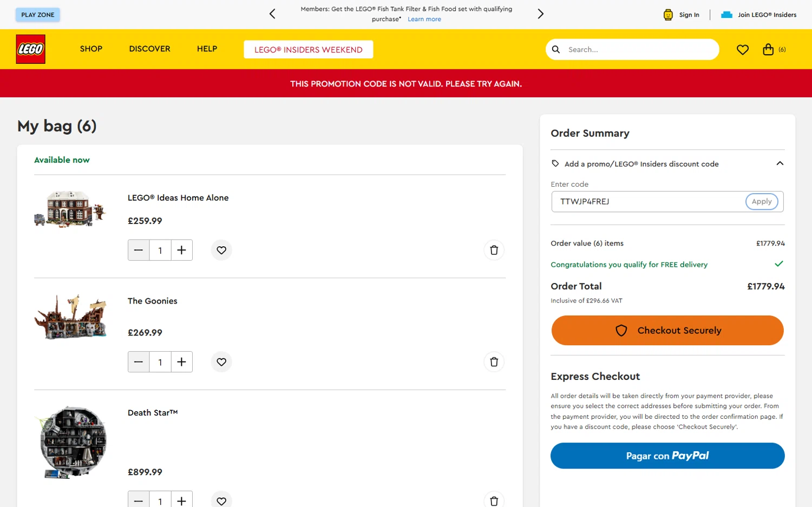Apply the entered promo code
The width and height of the screenshot is (812, 507).
click(762, 201)
